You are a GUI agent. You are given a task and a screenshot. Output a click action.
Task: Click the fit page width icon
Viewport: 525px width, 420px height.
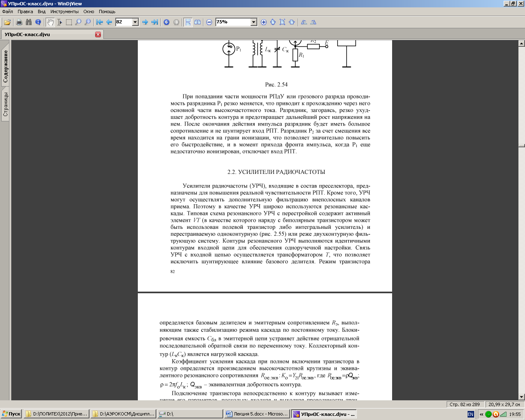pyautogui.click(x=292, y=22)
